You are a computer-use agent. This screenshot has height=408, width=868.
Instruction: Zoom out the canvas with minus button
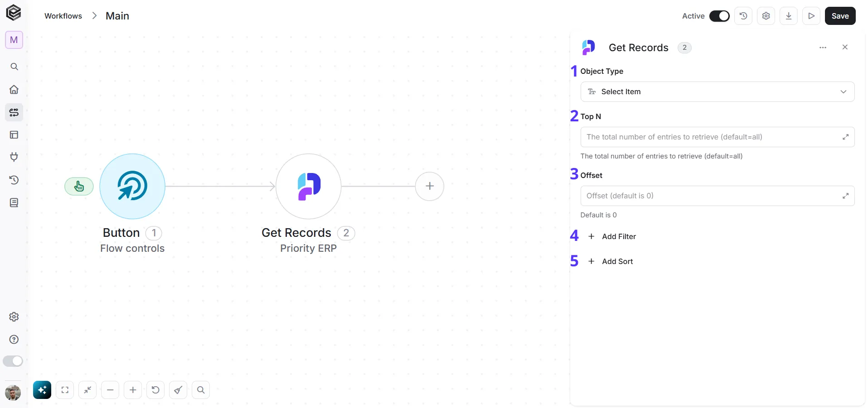tap(110, 390)
